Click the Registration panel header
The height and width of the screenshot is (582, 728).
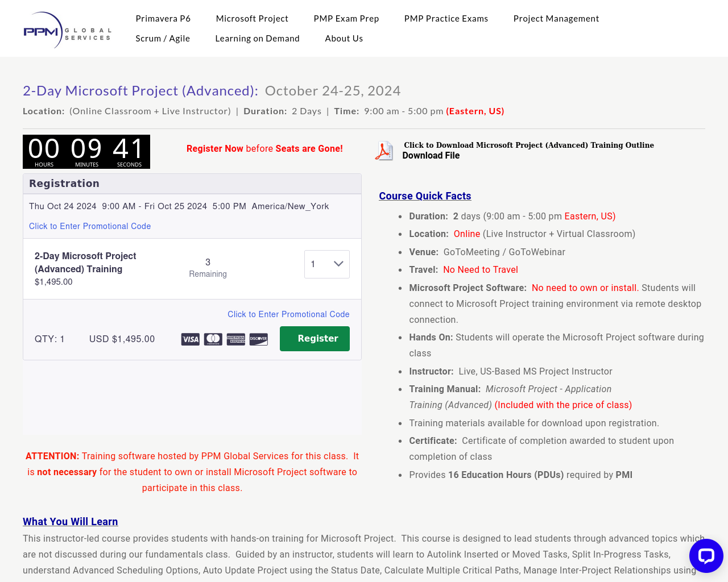[x=192, y=184]
